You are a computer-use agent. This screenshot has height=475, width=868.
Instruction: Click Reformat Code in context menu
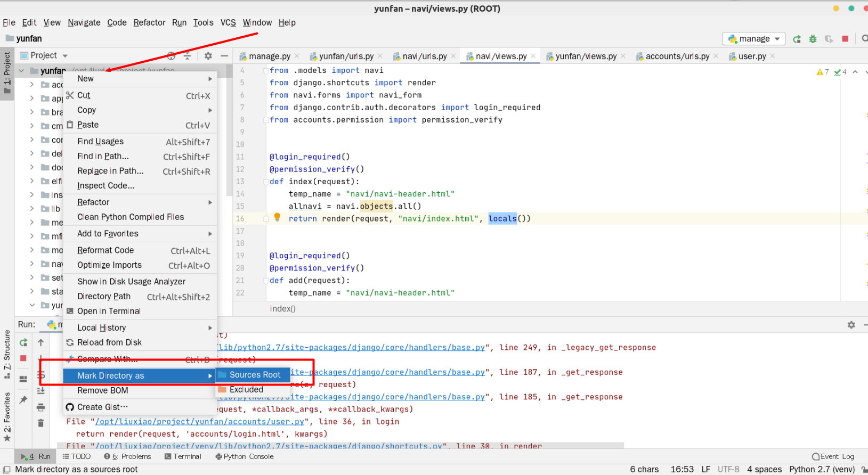tap(140, 250)
